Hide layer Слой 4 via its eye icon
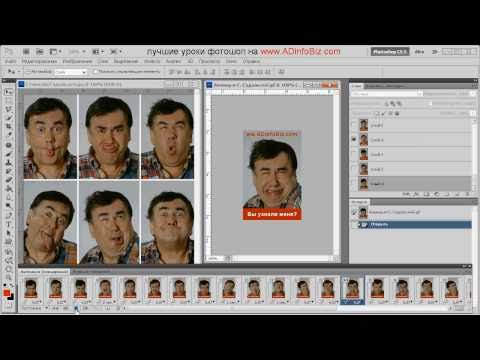The height and width of the screenshot is (360, 480). point(354,140)
